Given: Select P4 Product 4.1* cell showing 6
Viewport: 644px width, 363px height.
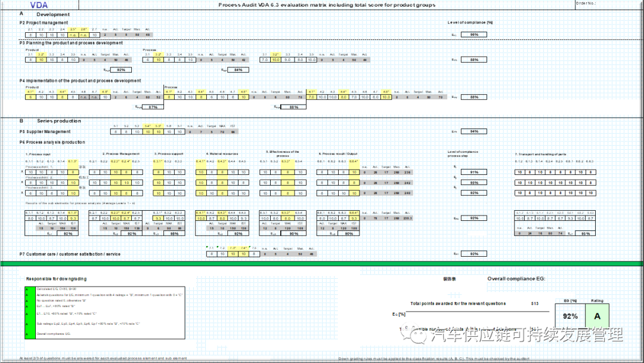Looking at the screenshot, I should click(30, 97).
